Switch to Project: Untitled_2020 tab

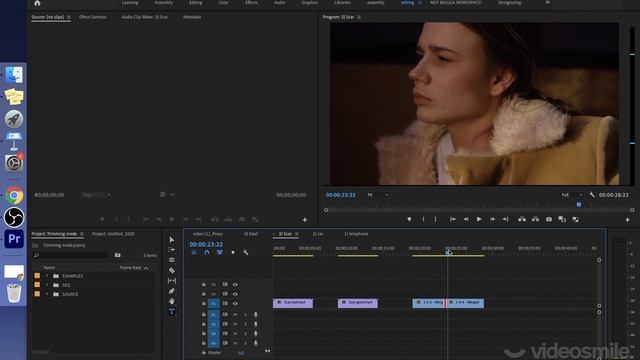pyautogui.click(x=113, y=234)
